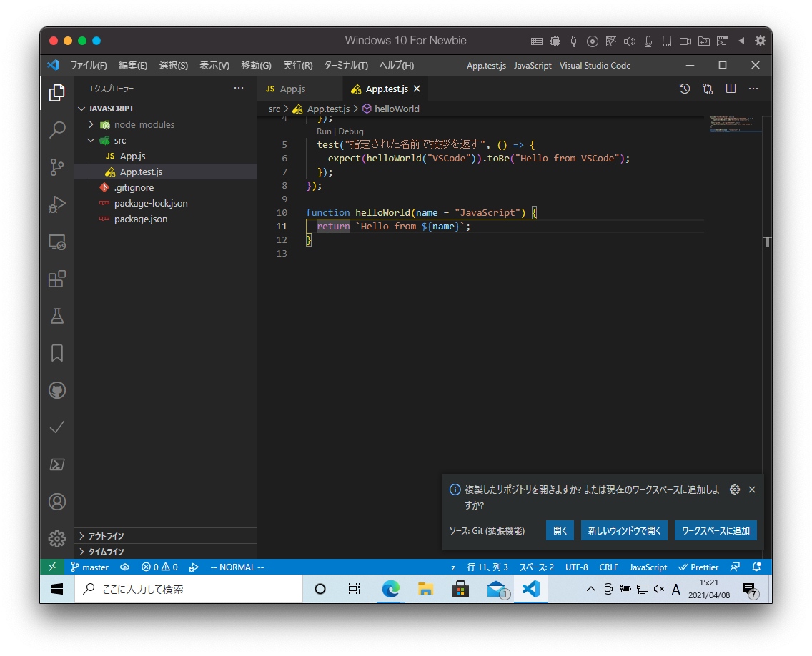
Task: Expand the アウトライン section
Action: [x=106, y=536]
